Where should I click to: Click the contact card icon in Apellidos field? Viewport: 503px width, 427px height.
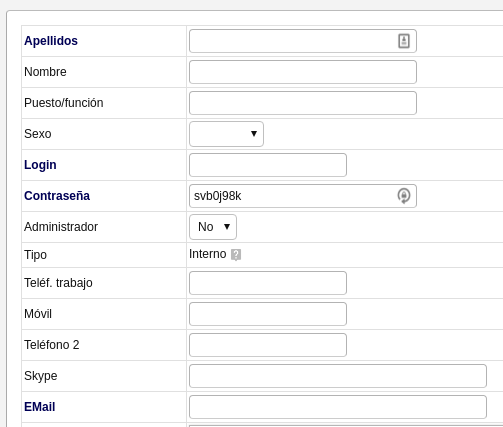point(404,41)
